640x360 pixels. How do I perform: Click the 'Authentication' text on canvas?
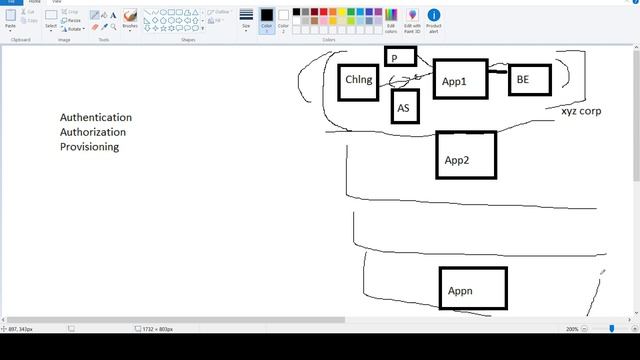point(96,118)
